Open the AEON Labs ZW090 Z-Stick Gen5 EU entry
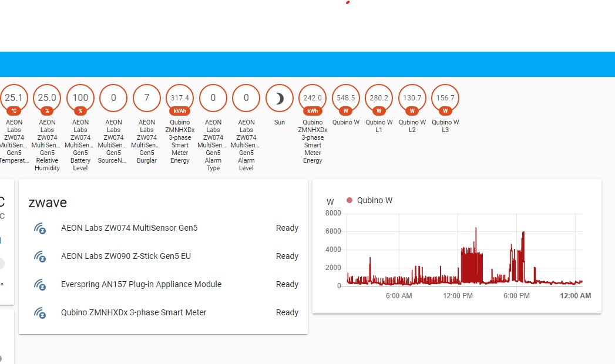This screenshot has height=364, width=615. [x=126, y=256]
